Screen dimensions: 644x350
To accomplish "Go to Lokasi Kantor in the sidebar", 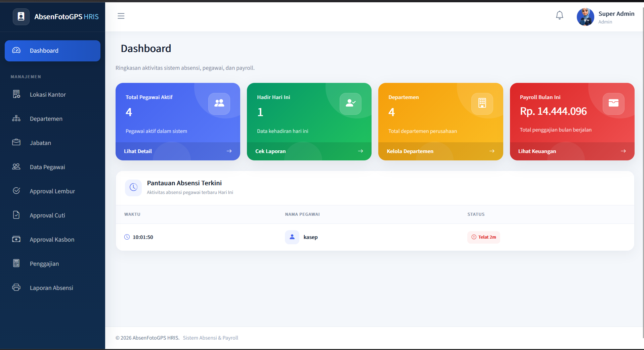I will click(x=52, y=95).
